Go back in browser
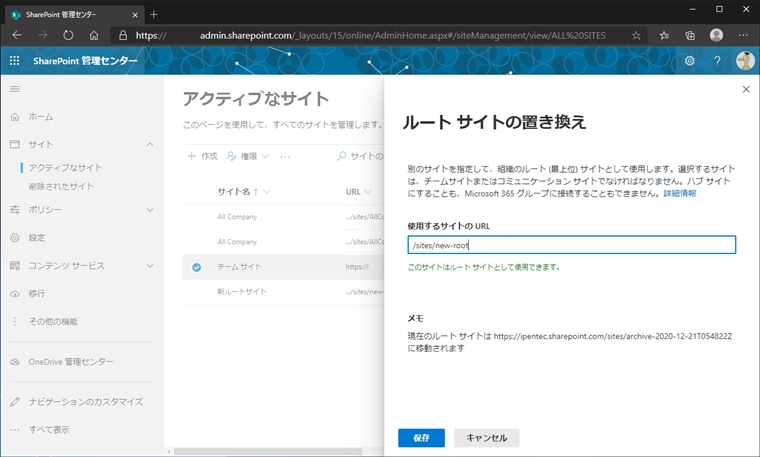 [x=17, y=35]
